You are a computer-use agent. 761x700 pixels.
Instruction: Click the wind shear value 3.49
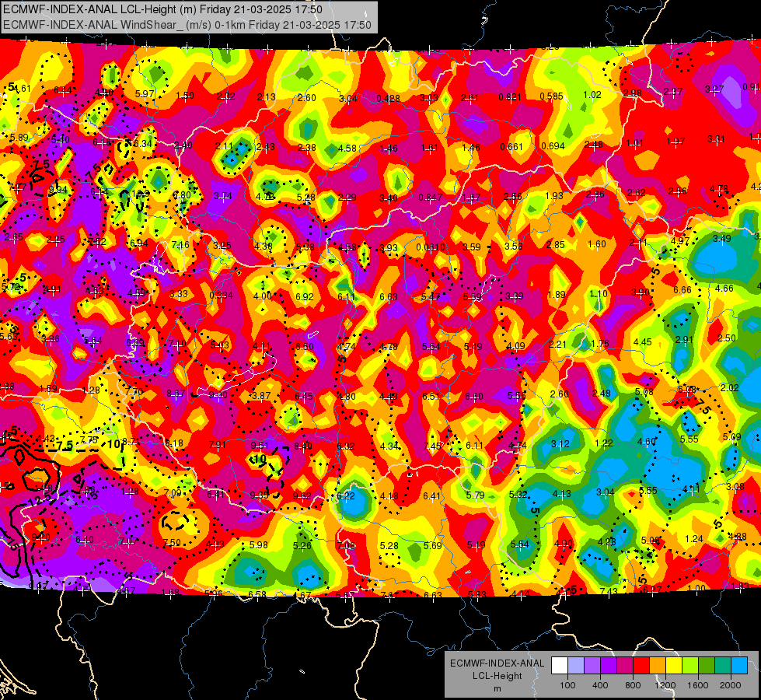pos(721,239)
